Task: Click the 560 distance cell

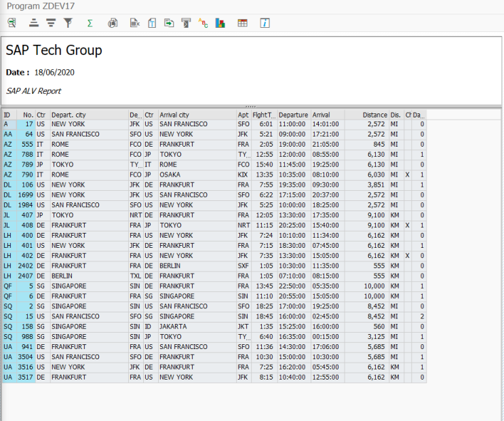Action: tap(367, 327)
